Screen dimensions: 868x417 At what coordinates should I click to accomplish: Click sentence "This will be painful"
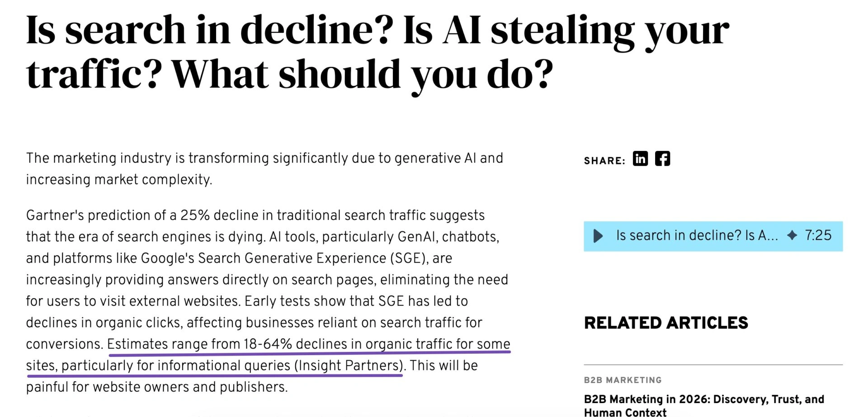pyautogui.click(x=443, y=365)
